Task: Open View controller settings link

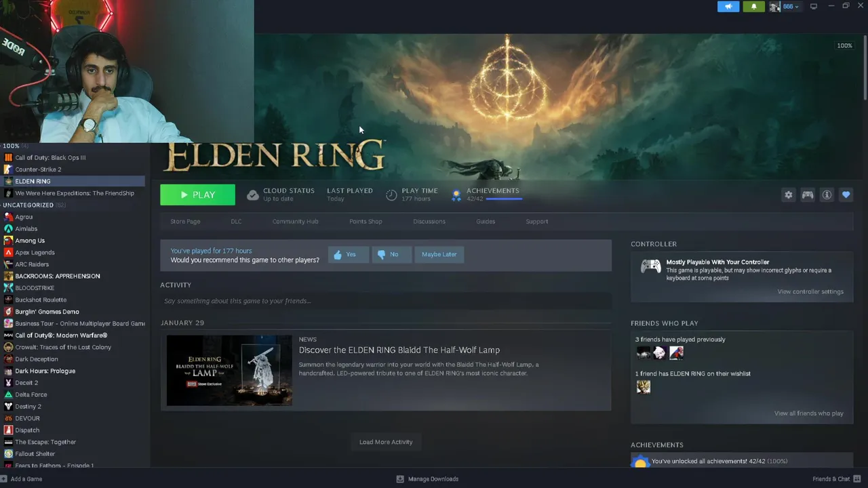Action: [810, 291]
